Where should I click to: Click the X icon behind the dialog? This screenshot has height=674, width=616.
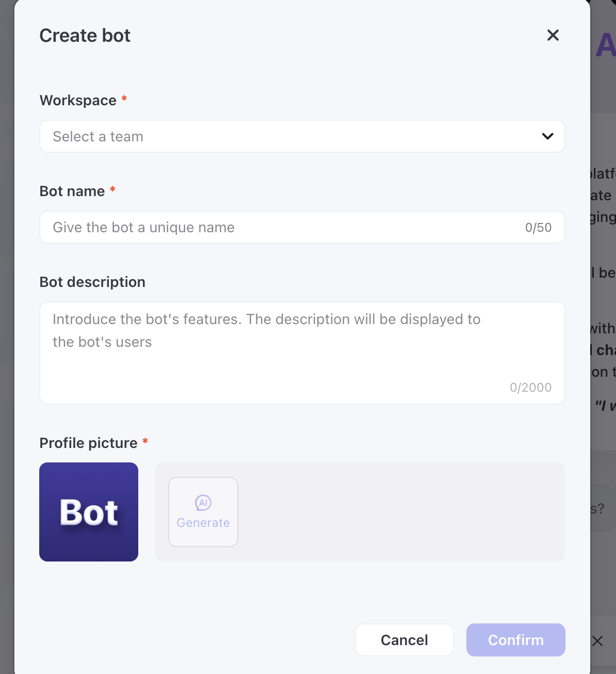point(597,641)
